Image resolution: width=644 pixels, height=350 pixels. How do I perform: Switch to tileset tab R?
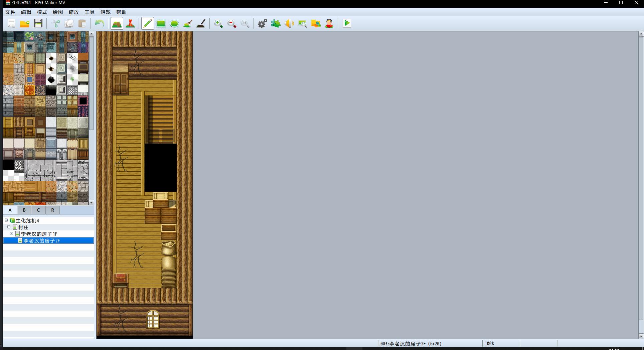[52, 210]
